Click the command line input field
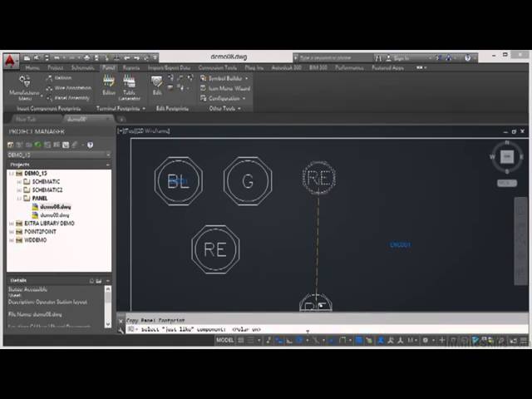This screenshot has height=399, width=532. (x=326, y=329)
